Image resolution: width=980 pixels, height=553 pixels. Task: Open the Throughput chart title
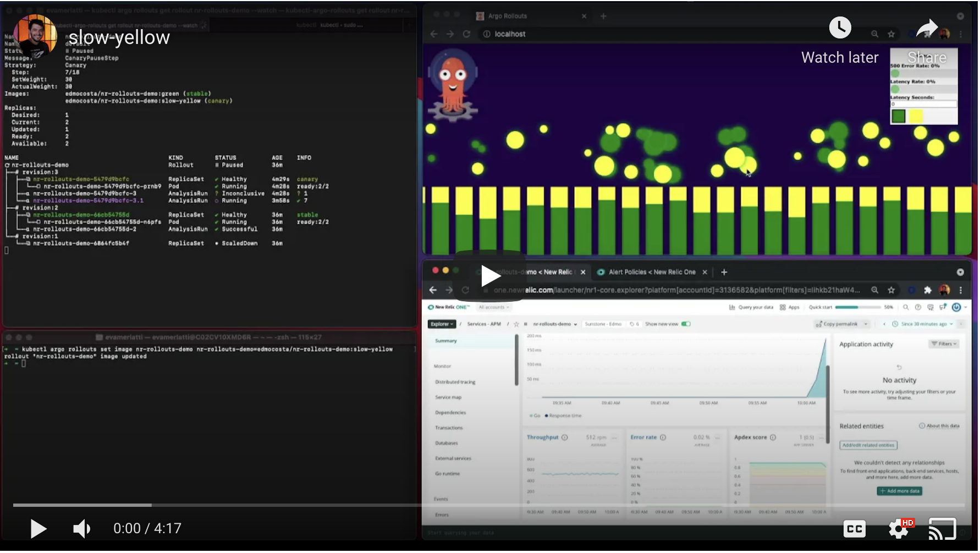tap(542, 438)
